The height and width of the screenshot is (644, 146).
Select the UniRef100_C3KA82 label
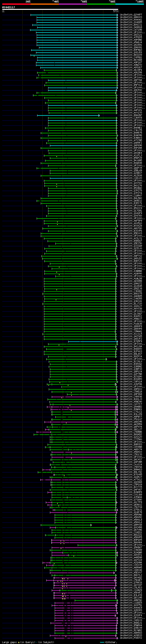coord(131,291)
